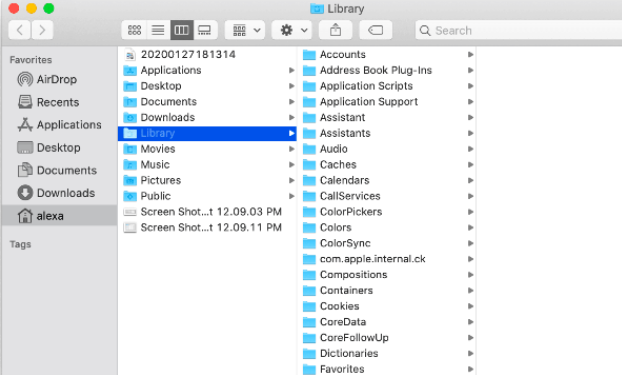
Task: Select column view button
Action: (x=182, y=30)
